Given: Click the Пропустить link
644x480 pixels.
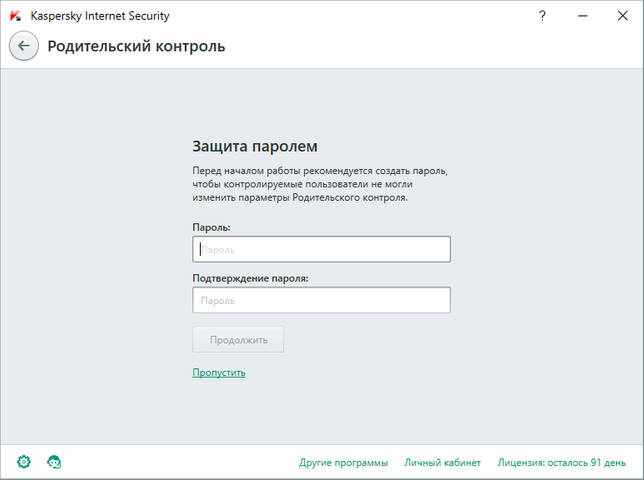Looking at the screenshot, I should (x=219, y=373).
